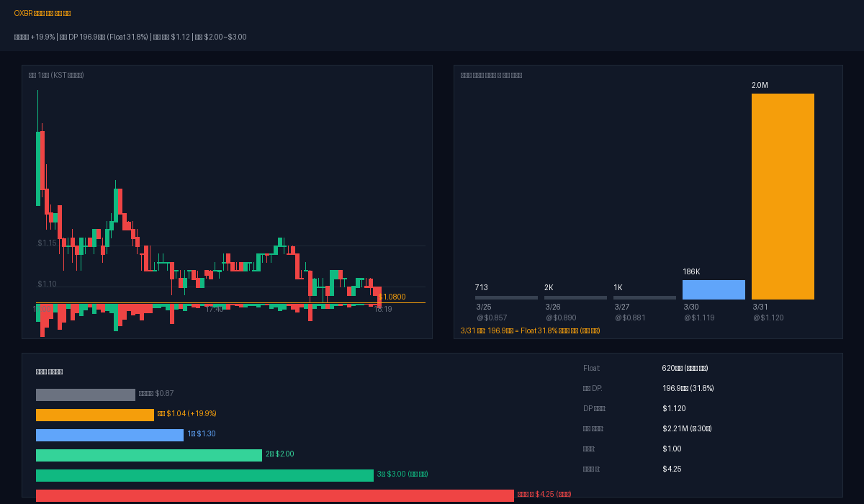Screen dimensions: 864x504
Task: Click the @$1.119 price label
Action: 699,318
